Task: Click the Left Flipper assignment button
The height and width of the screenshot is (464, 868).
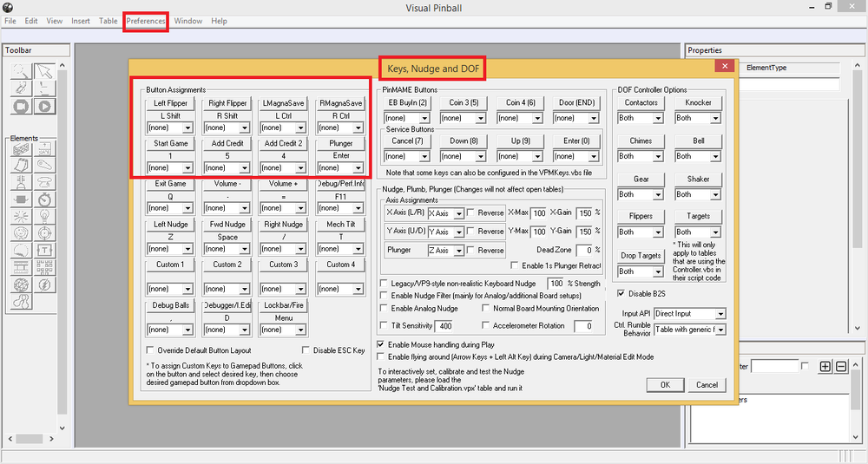Action: (170, 103)
